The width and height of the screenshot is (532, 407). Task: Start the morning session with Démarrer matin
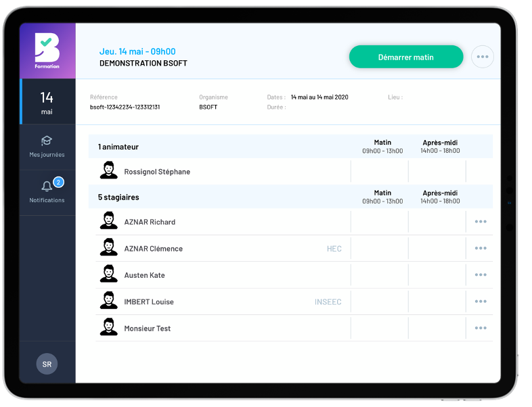pos(406,57)
